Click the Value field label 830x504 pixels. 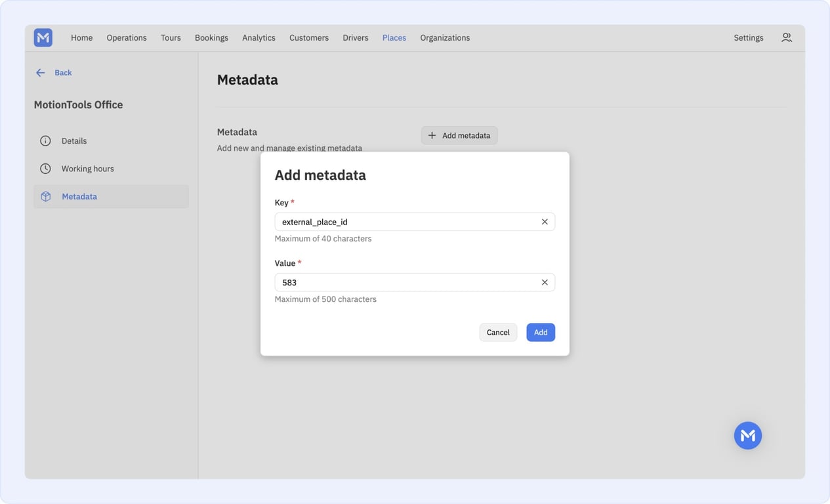[285, 263]
